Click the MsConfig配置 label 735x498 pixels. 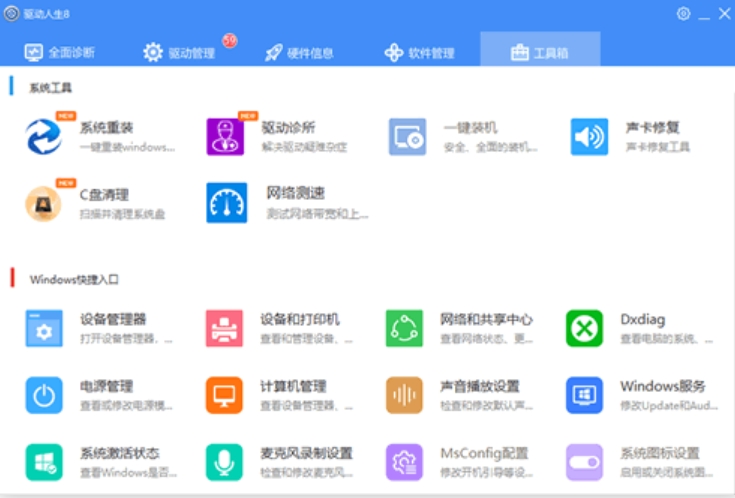484,453
